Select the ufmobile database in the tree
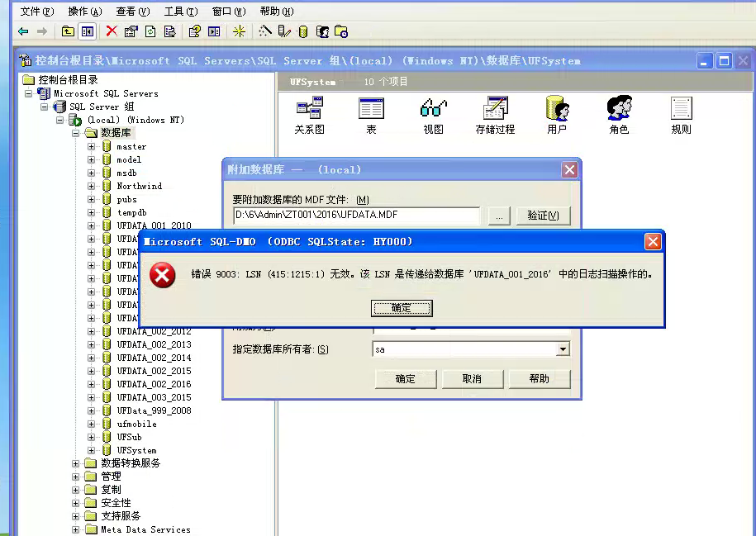This screenshot has height=536, width=756. pos(136,425)
